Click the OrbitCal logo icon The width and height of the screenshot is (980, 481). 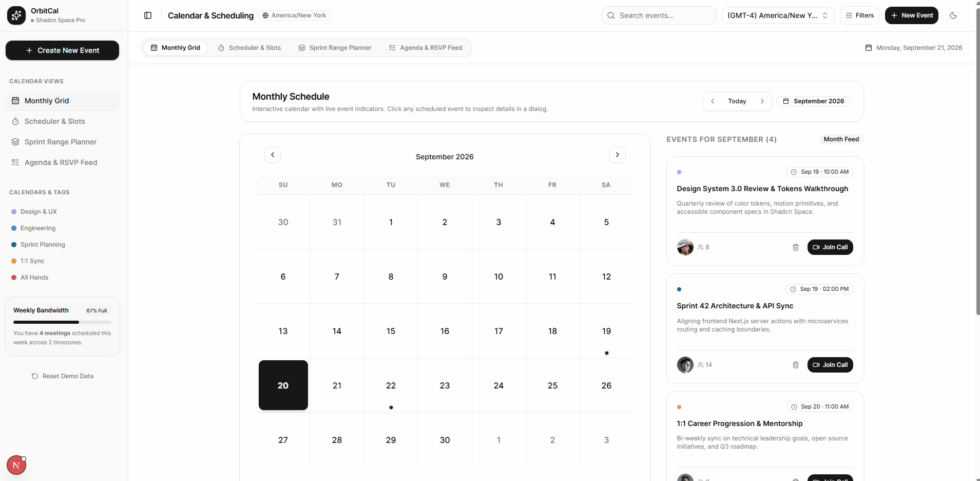point(16,15)
